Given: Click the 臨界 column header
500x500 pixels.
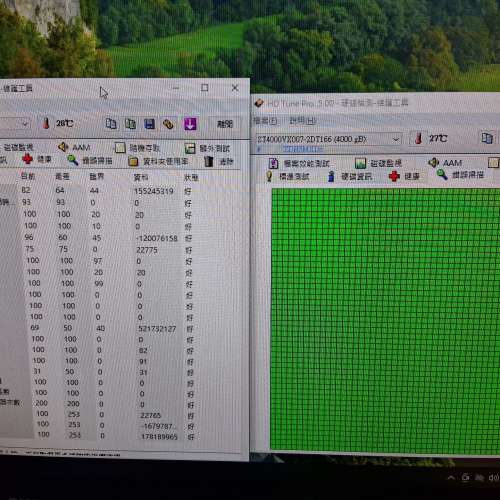Looking at the screenshot, I should point(97,177).
